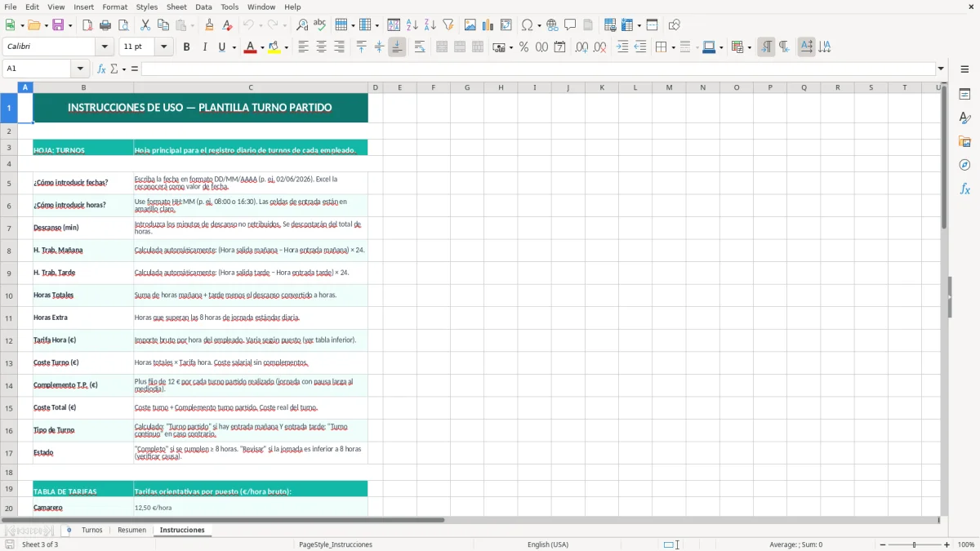Image resolution: width=980 pixels, height=551 pixels.
Task: Open the Font Size dropdown
Action: [164, 47]
